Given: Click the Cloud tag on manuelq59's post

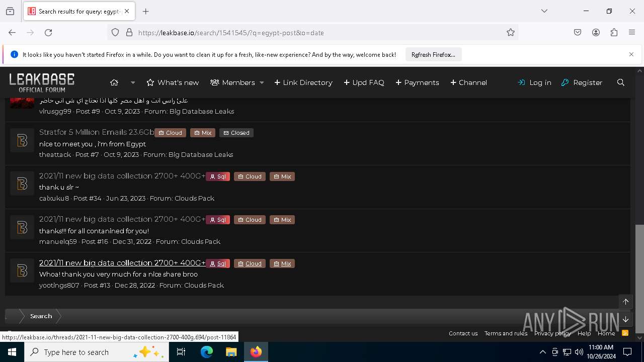Looking at the screenshot, I should [250, 220].
